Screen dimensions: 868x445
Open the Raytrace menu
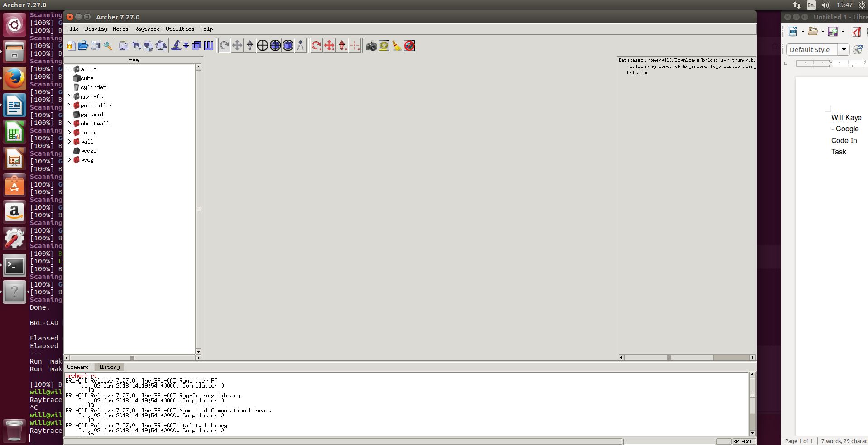pos(147,29)
